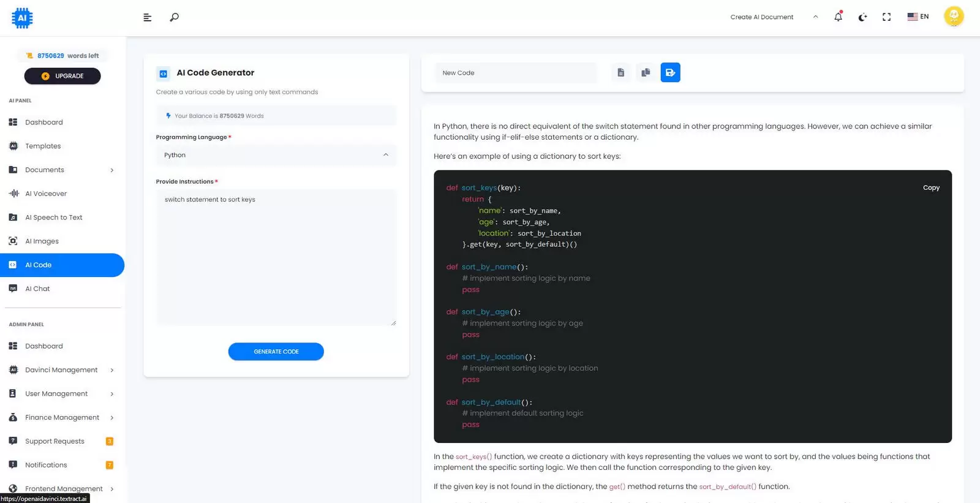Open the Programming Language Python dropdown
Screen dimensions: 980x503
[x=276, y=155]
